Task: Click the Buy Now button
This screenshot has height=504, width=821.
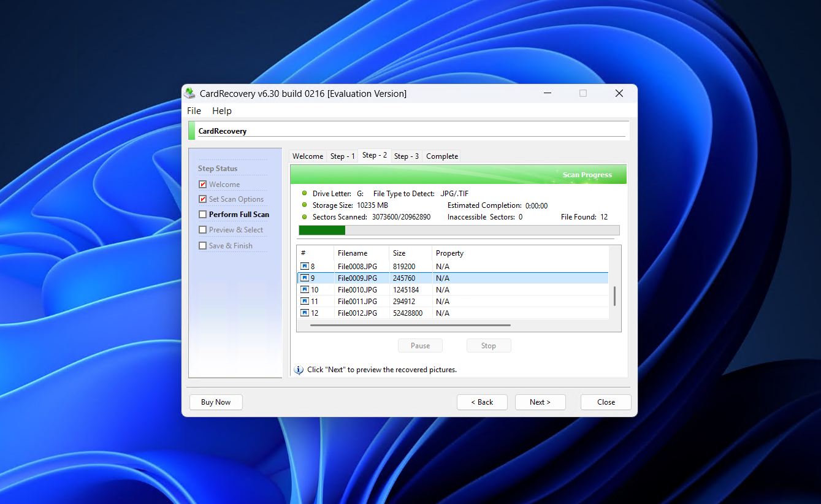Action: point(215,402)
